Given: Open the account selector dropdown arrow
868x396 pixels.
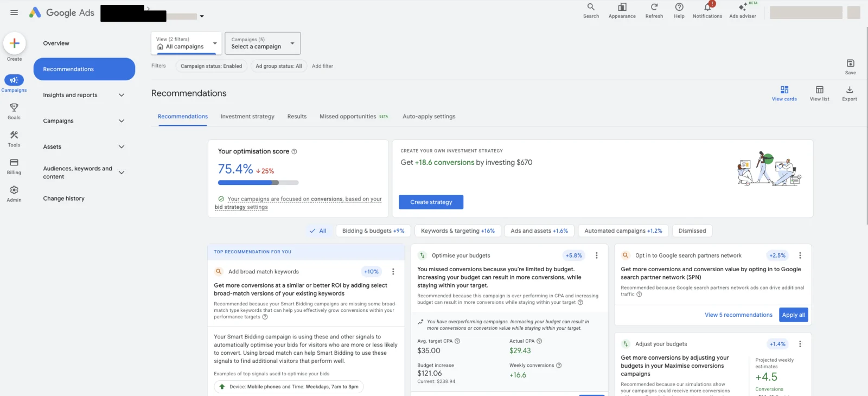Looking at the screenshot, I should 202,16.
